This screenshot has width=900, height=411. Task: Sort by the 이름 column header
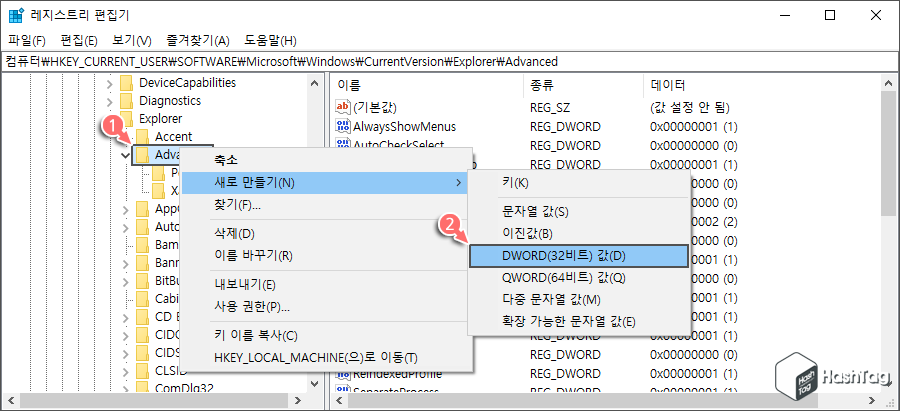(428, 86)
